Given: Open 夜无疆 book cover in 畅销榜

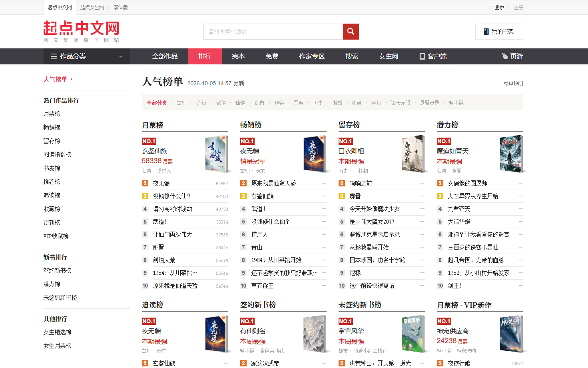Looking at the screenshot, I should (315, 154).
